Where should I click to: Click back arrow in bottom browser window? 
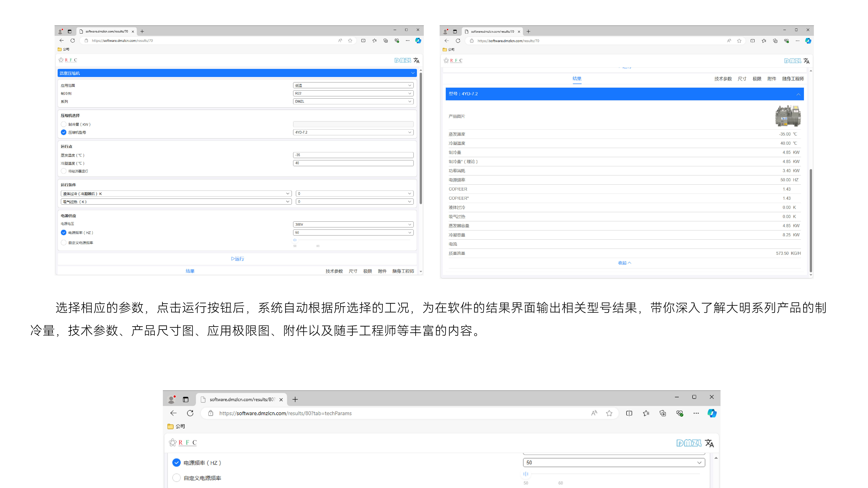pyautogui.click(x=174, y=413)
